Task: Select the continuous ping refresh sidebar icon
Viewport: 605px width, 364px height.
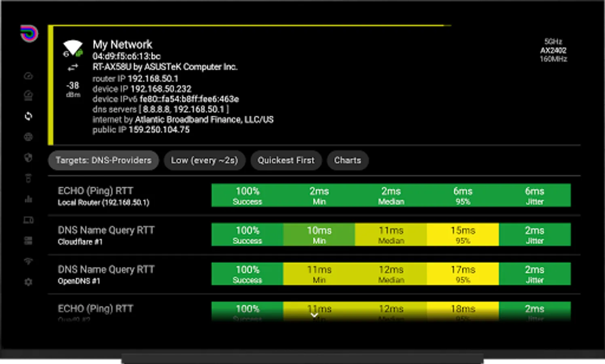Action: coord(28,116)
